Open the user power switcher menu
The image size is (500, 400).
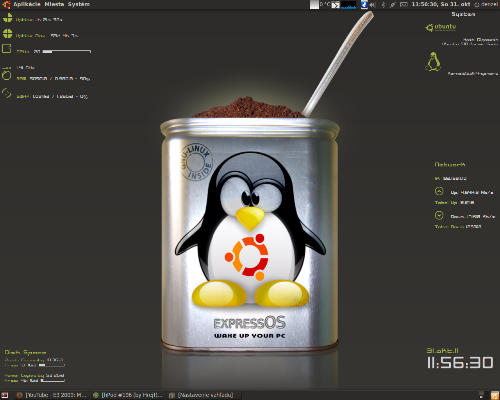point(486,4)
